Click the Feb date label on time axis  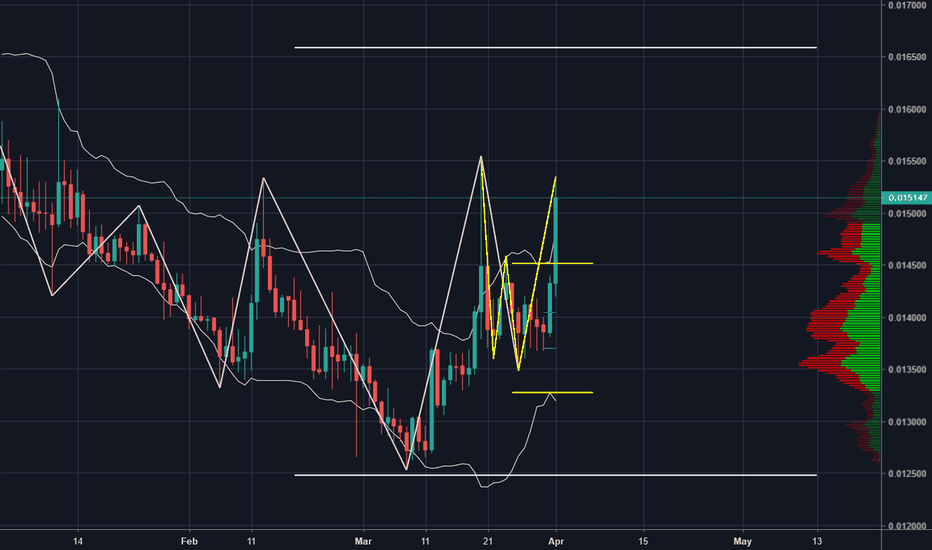coord(189,541)
